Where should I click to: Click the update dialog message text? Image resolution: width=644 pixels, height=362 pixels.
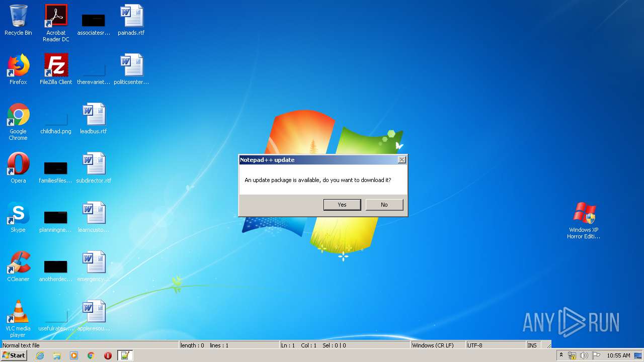click(x=318, y=180)
